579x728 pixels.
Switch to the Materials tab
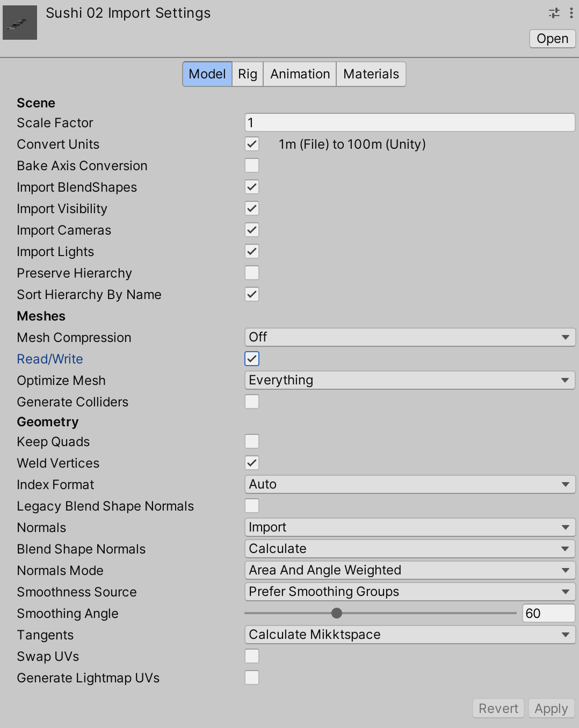[x=371, y=74]
